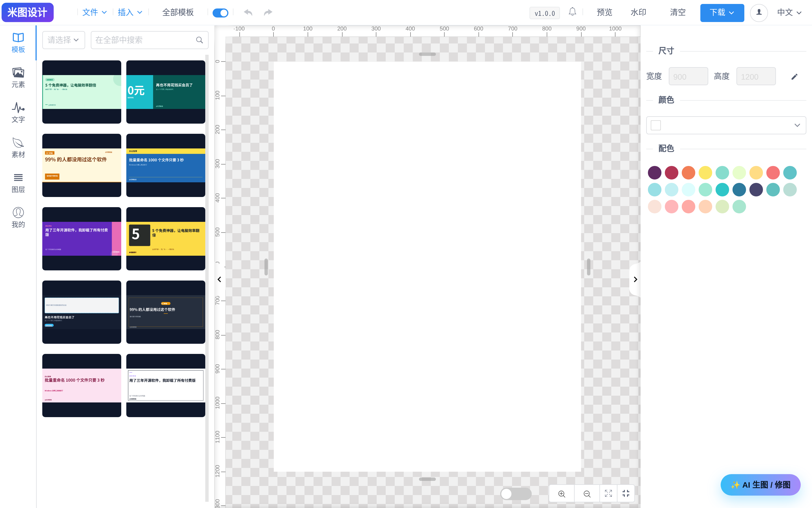Click 全部模板 all templates

click(x=178, y=12)
